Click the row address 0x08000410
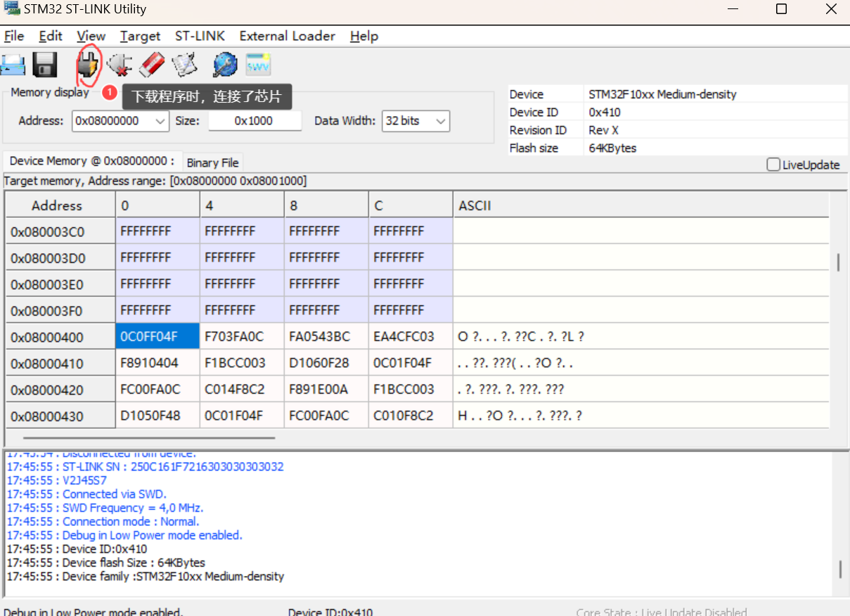 (x=60, y=364)
